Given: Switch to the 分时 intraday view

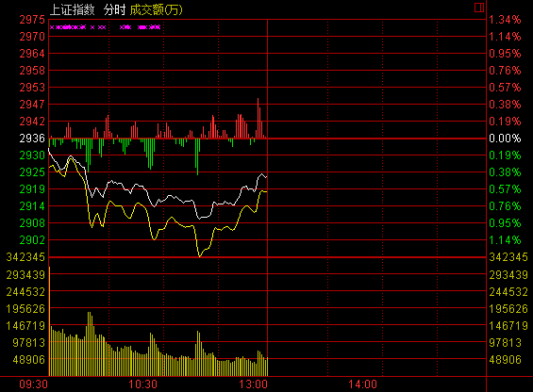Looking at the screenshot, I should click(x=114, y=9).
